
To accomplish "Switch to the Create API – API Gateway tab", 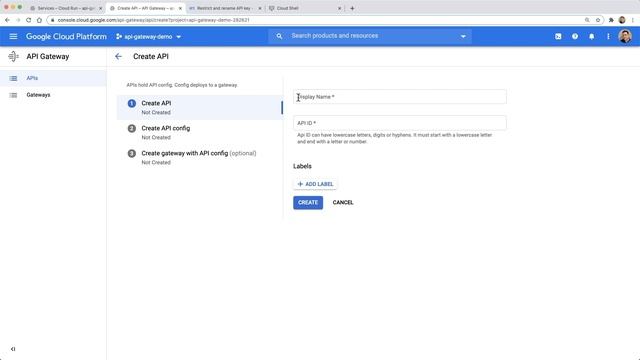I will [x=145, y=8].
